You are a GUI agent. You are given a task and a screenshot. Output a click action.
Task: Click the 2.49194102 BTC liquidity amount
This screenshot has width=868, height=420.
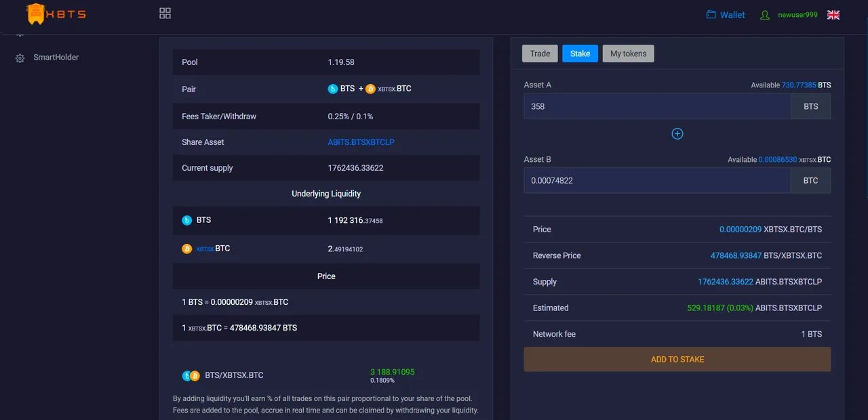pos(345,249)
